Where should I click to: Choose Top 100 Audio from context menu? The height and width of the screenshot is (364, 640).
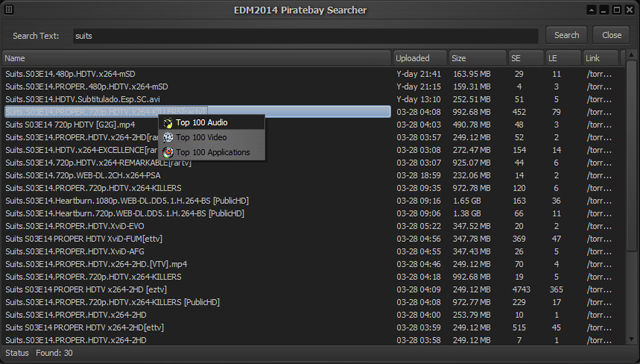tap(211, 122)
